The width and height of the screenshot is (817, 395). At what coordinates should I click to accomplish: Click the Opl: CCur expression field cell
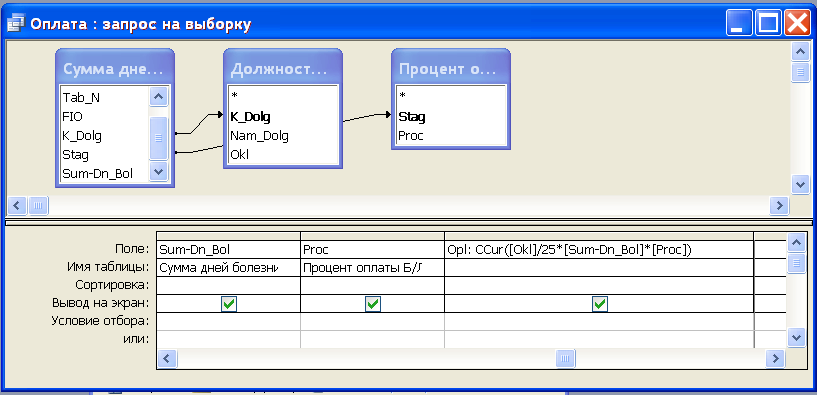[599, 250]
